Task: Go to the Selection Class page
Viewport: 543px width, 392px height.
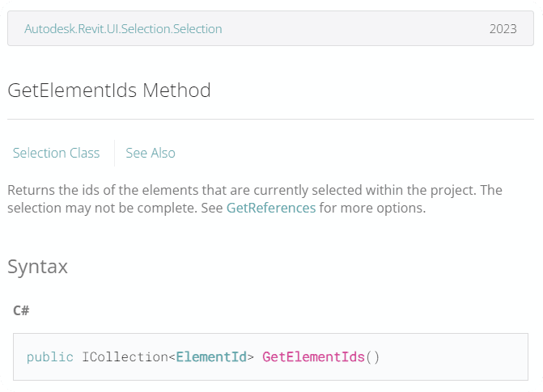Action: [x=56, y=153]
